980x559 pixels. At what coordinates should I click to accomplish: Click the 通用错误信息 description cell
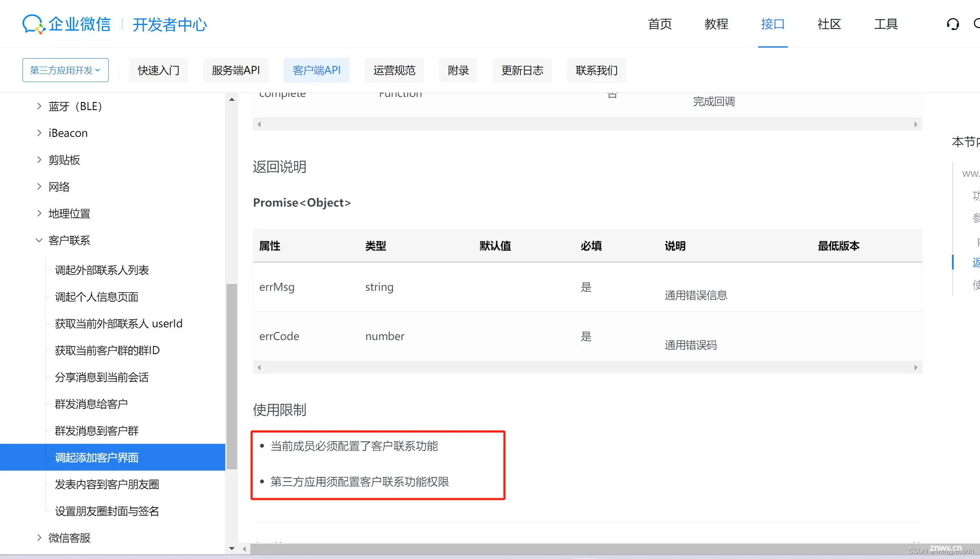click(x=696, y=295)
